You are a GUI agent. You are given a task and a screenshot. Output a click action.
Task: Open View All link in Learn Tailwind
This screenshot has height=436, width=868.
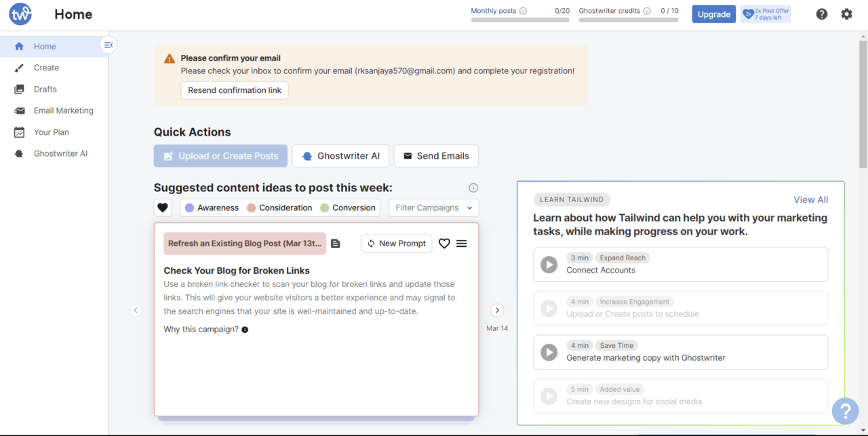[x=810, y=199]
